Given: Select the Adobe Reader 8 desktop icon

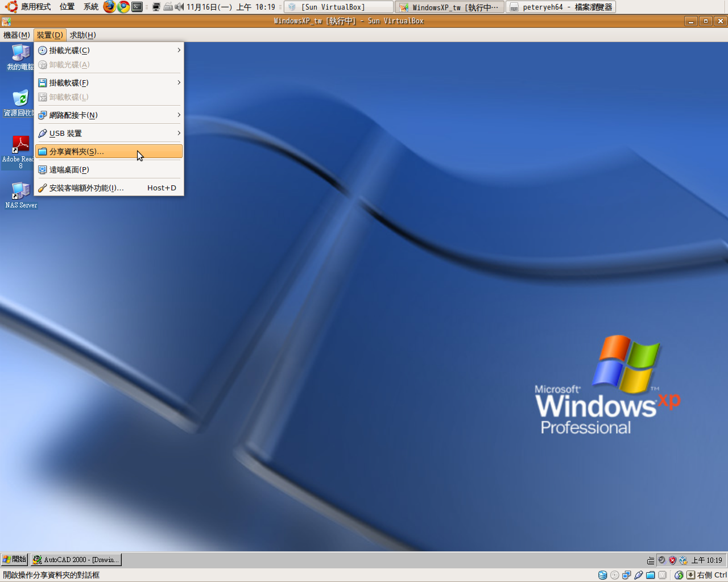Looking at the screenshot, I should point(18,152).
